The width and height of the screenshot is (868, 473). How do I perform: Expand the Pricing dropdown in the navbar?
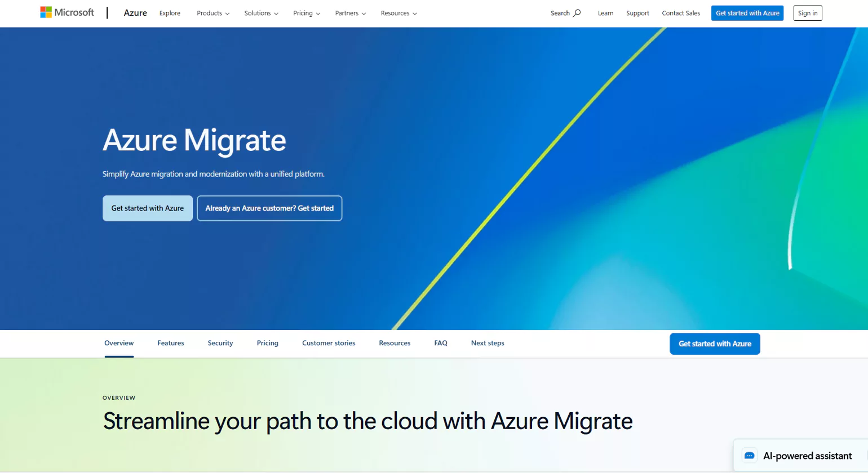point(306,13)
